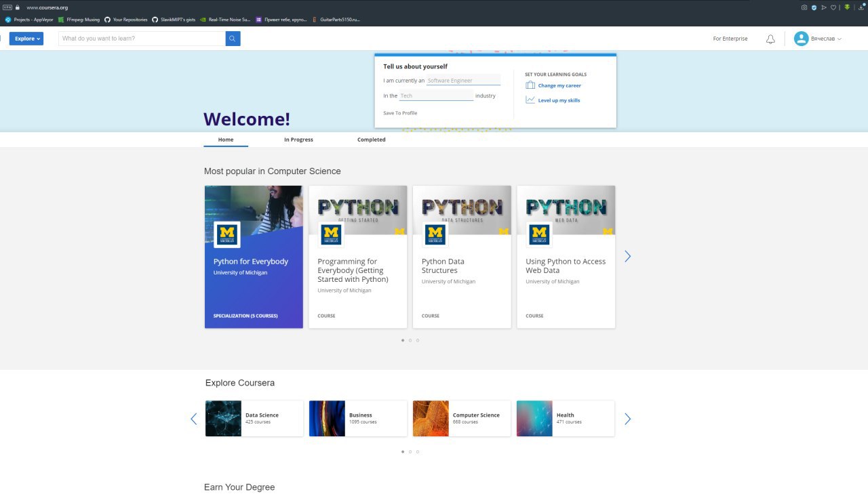Screen dimensions: 868x498
Task: Open the GuitarParts5150.ru bookmark
Action: point(336,20)
